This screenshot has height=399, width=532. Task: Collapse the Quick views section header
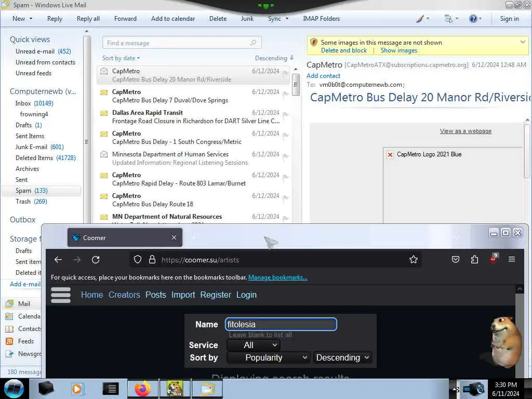(30, 39)
